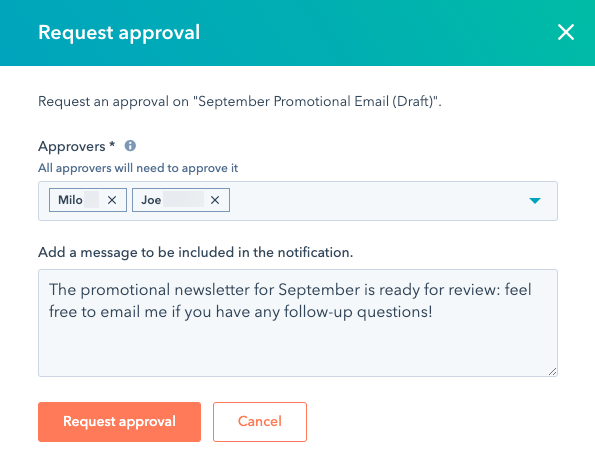The image size is (595, 465).
Task: Remove Joe from the approvers list
Action: (x=215, y=200)
